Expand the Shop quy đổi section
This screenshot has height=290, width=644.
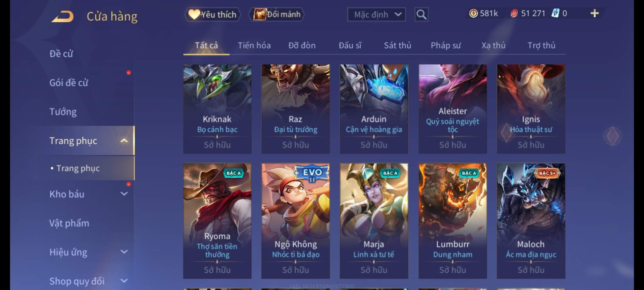[124, 281]
